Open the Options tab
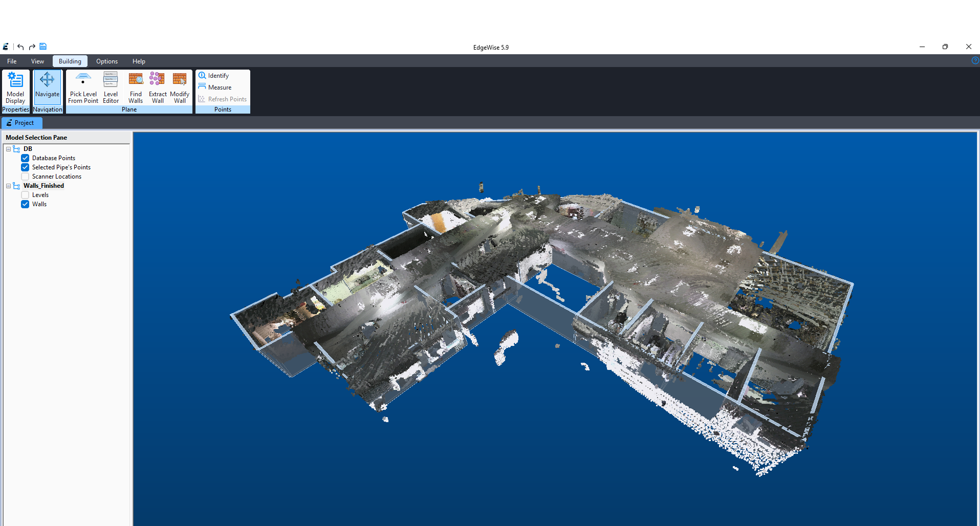This screenshot has height=526, width=980. pos(107,61)
